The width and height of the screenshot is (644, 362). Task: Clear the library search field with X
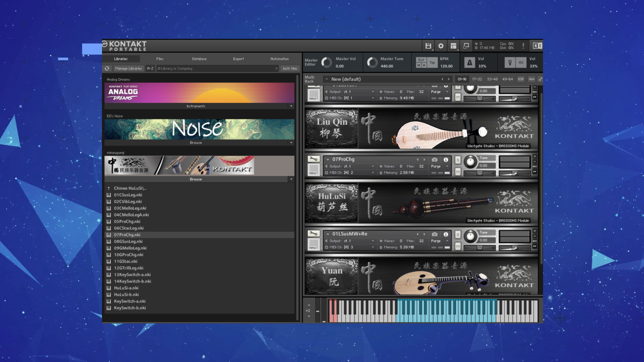click(276, 68)
